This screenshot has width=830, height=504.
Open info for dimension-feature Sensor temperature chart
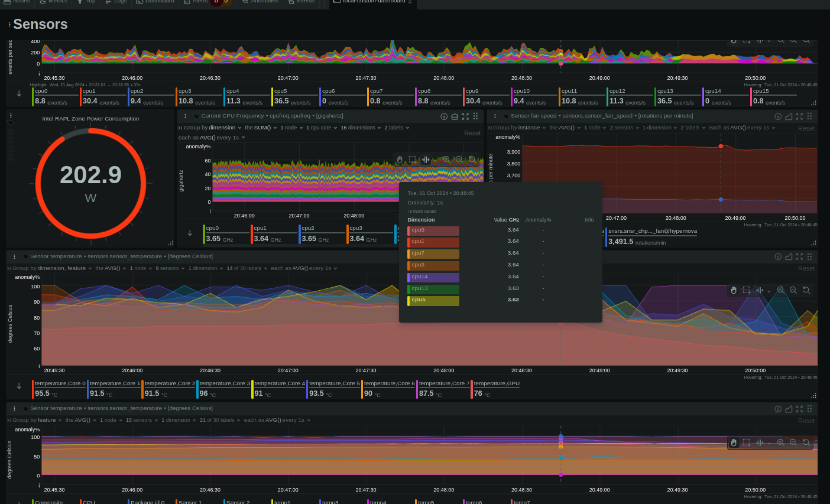pos(778,256)
